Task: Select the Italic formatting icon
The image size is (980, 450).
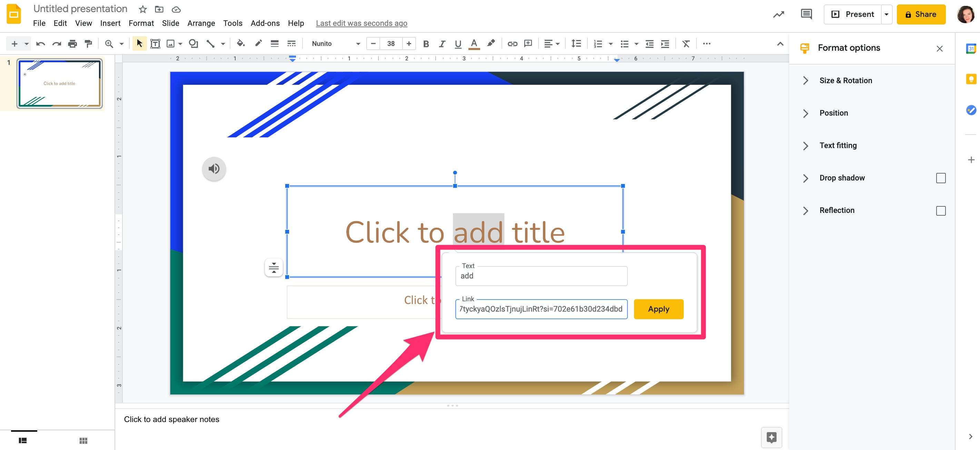Action: point(441,44)
